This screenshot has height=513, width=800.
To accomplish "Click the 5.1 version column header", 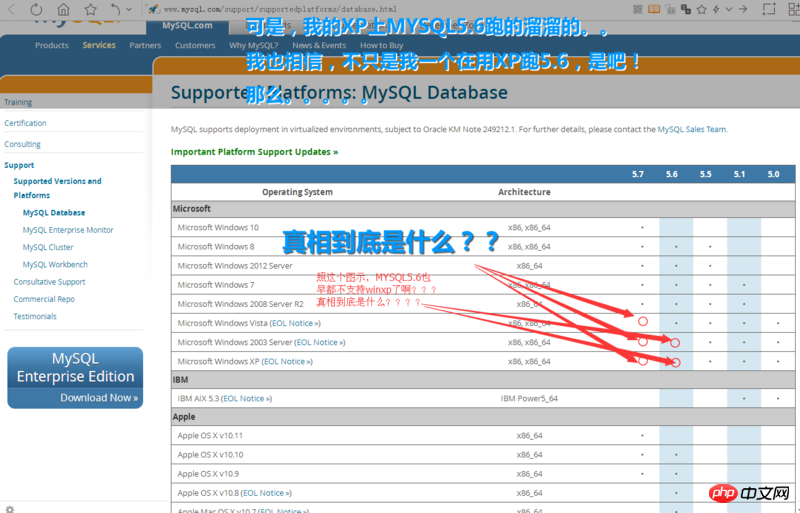I will (x=739, y=174).
